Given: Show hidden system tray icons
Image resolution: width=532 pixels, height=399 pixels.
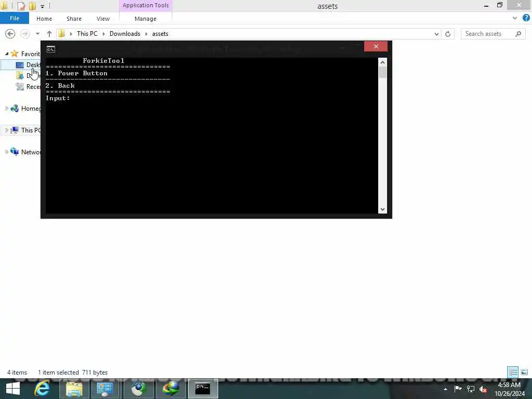Looking at the screenshot, I should [x=445, y=389].
